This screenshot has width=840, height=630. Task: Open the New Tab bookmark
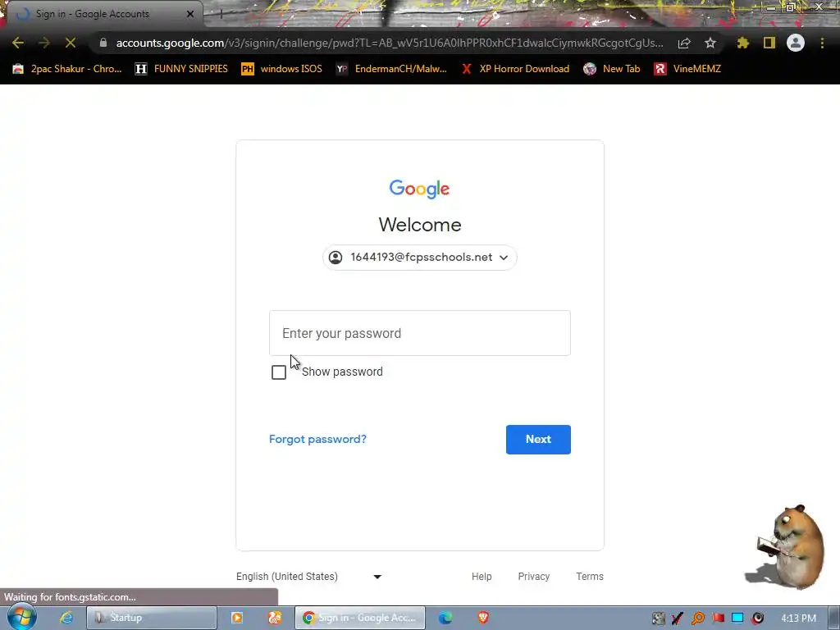click(x=612, y=69)
